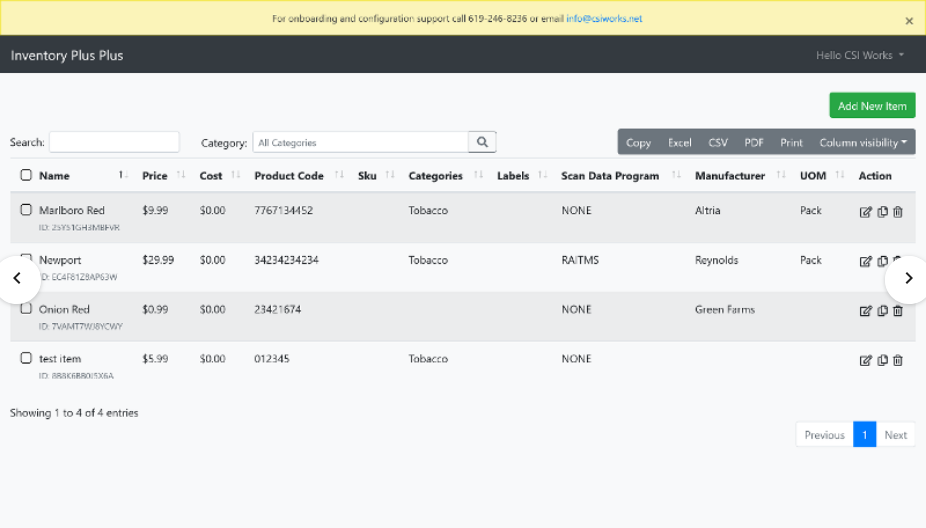The image size is (926, 528).
Task: Click product code 7767134452
Action: point(283,210)
